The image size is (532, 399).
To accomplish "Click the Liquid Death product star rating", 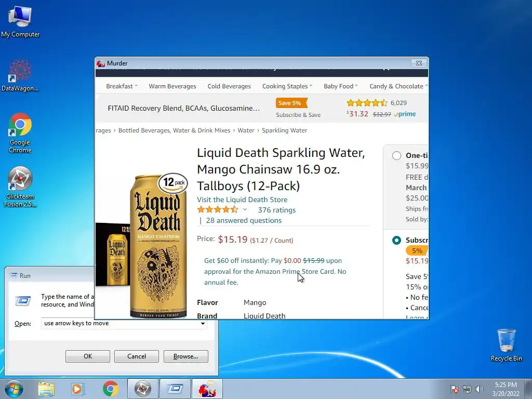I will [218, 210].
